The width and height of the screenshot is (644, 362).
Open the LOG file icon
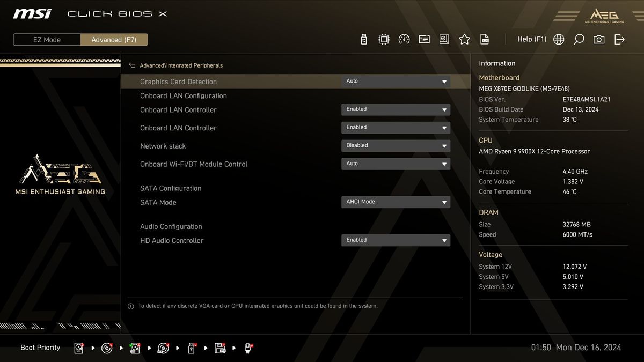[x=485, y=39]
